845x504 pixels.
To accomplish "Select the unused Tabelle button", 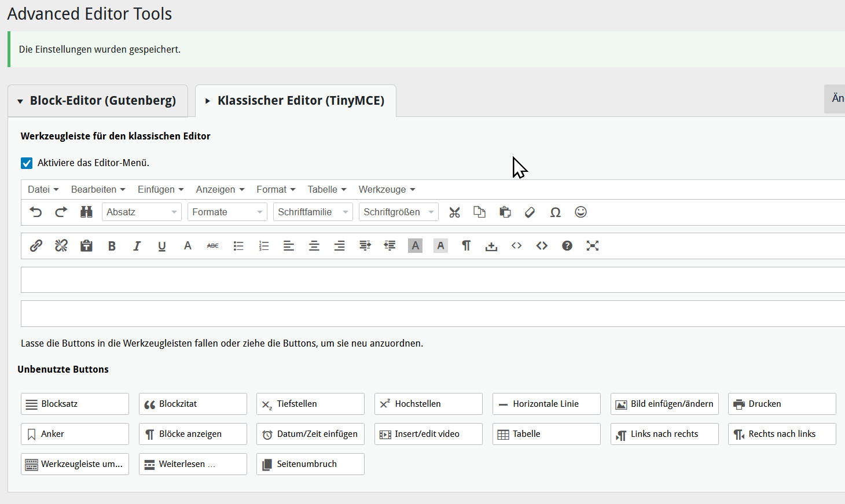I will pos(546,434).
